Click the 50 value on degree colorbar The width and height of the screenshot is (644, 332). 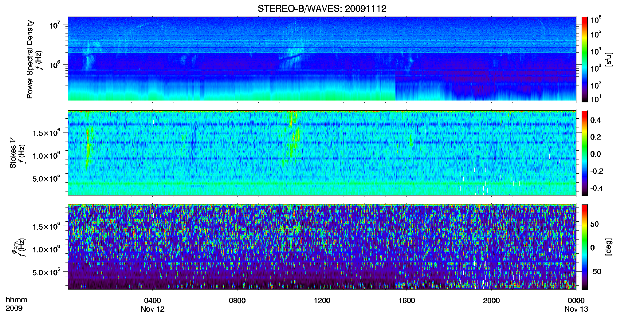(595, 224)
